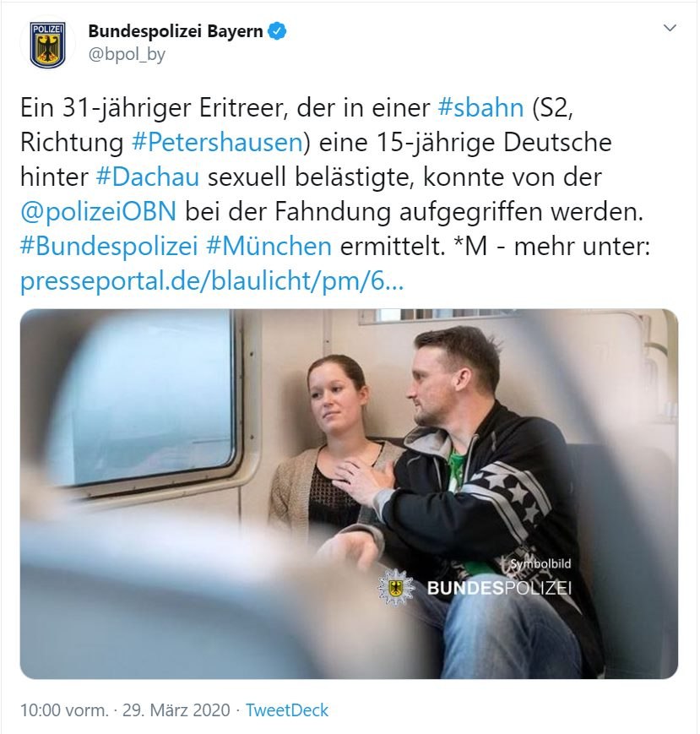Open the TweetDeck source link
Viewport: 700px width, 734px height.
pos(287,710)
